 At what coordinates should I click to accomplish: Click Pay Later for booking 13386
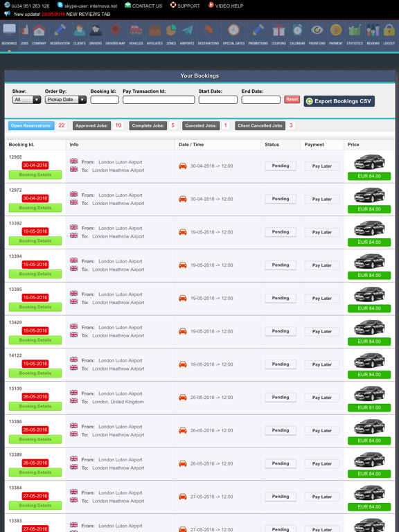[321, 431]
